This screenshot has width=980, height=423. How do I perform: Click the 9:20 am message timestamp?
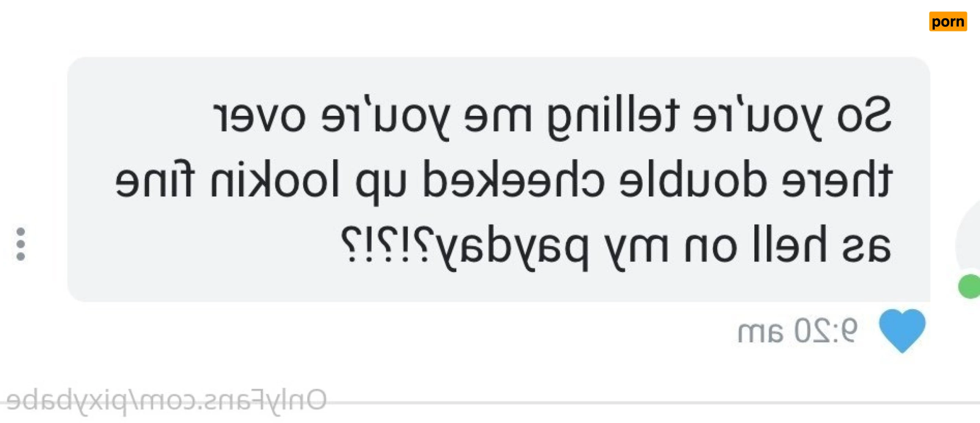click(x=797, y=331)
